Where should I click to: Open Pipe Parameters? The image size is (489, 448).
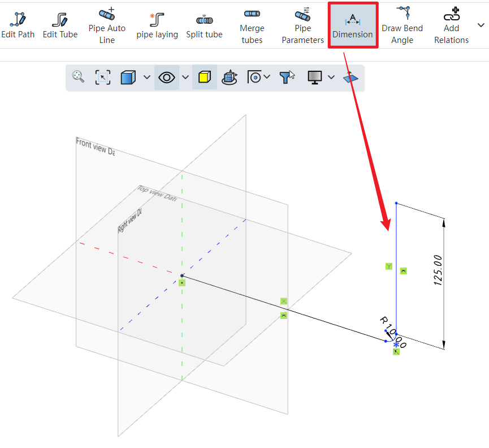tap(302, 25)
